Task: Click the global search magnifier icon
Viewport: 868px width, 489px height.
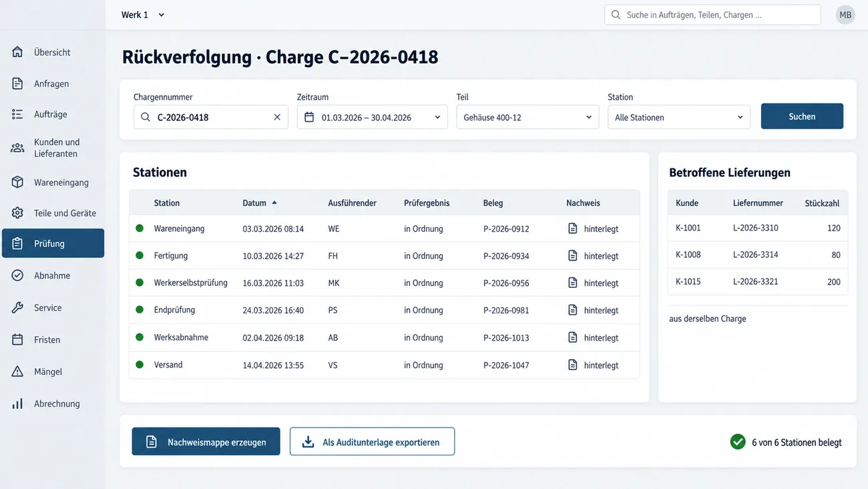Action: tap(616, 15)
